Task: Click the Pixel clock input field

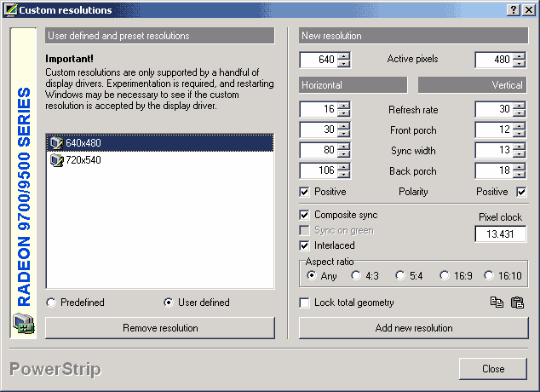Action: [501, 234]
